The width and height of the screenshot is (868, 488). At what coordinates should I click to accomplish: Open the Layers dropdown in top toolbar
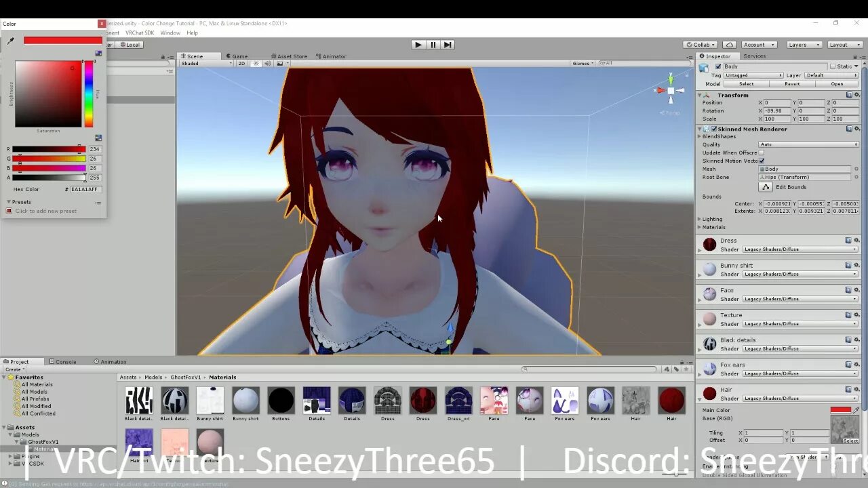point(804,45)
